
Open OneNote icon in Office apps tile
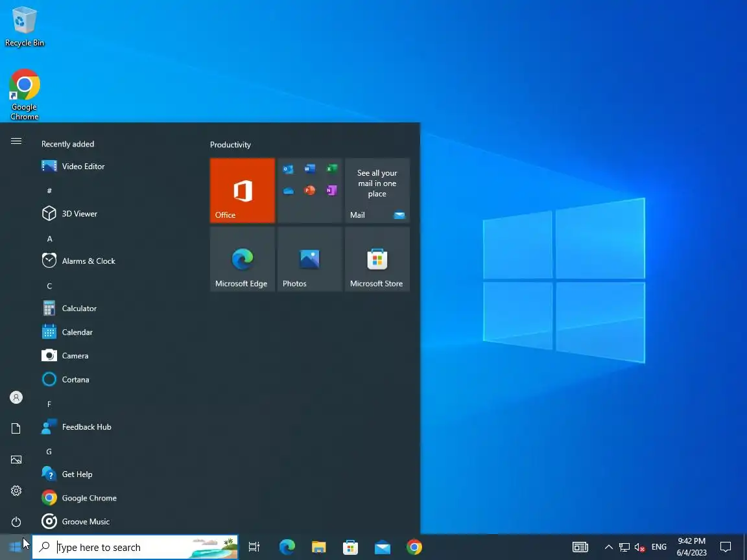[x=331, y=191]
